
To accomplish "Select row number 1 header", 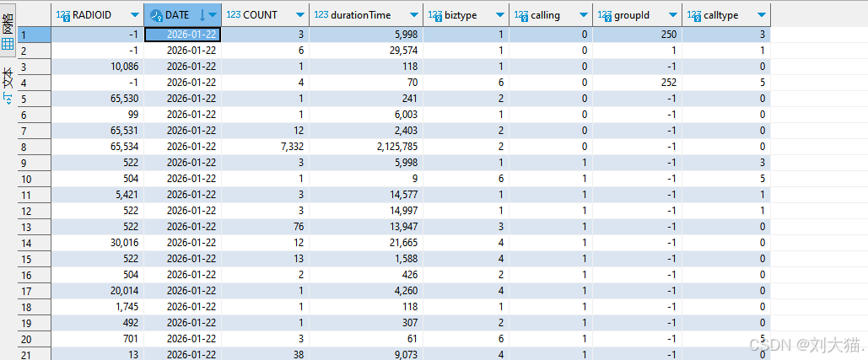I will pyautogui.click(x=34, y=35).
